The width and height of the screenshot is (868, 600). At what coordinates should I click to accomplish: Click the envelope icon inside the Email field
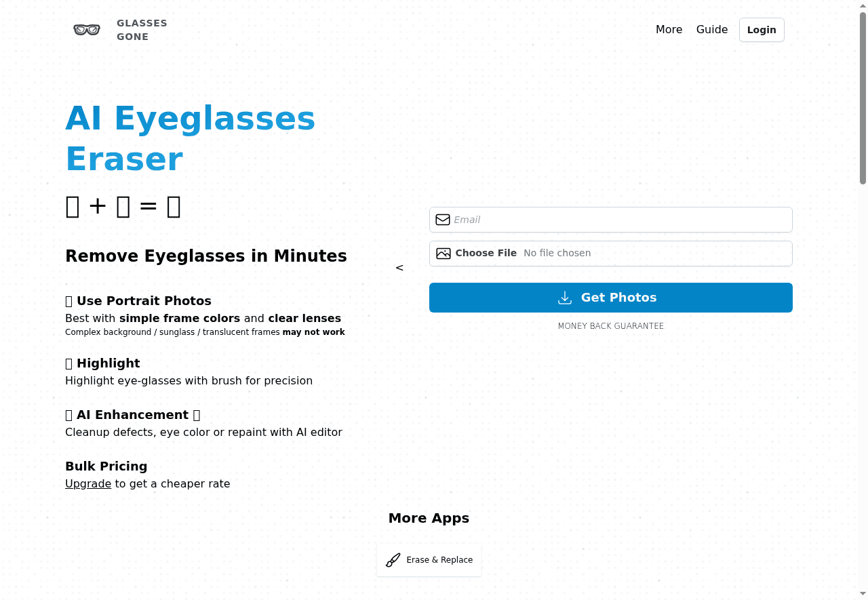[x=443, y=220]
